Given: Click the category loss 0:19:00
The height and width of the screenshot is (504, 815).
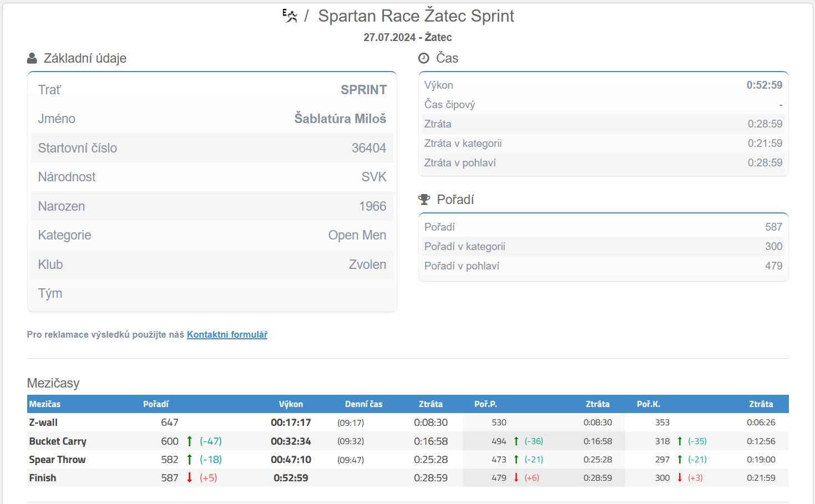Looking at the screenshot, I should point(761,460).
